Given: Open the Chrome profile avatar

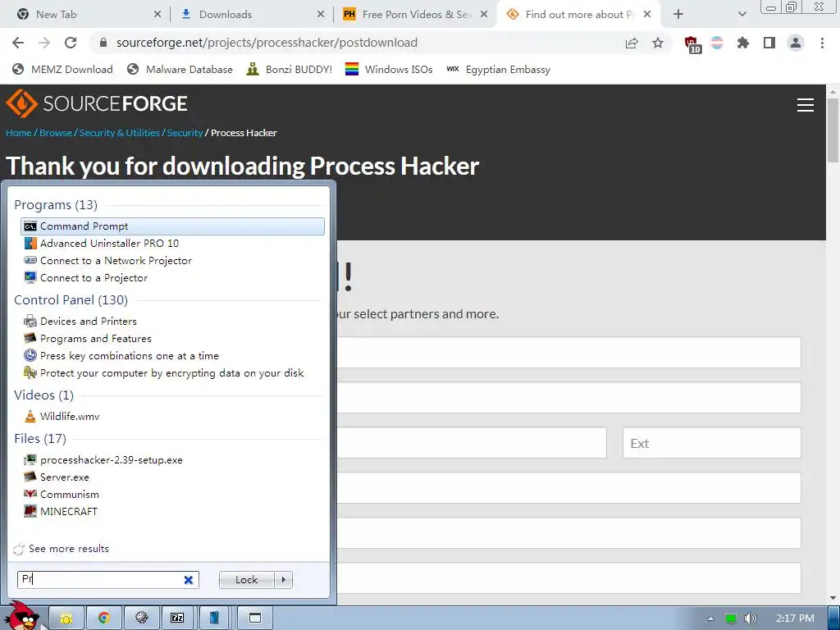Looking at the screenshot, I should tap(796, 43).
